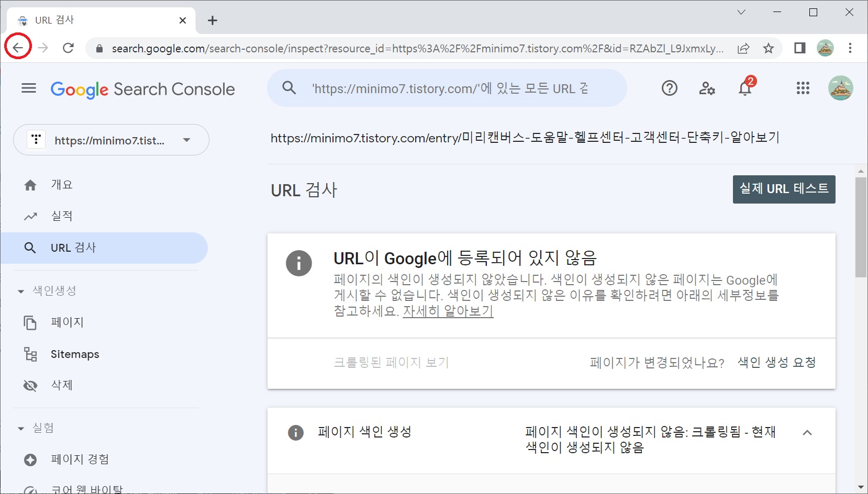
Task: Select 개요 in the sidebar
Action: click(105, 185)
